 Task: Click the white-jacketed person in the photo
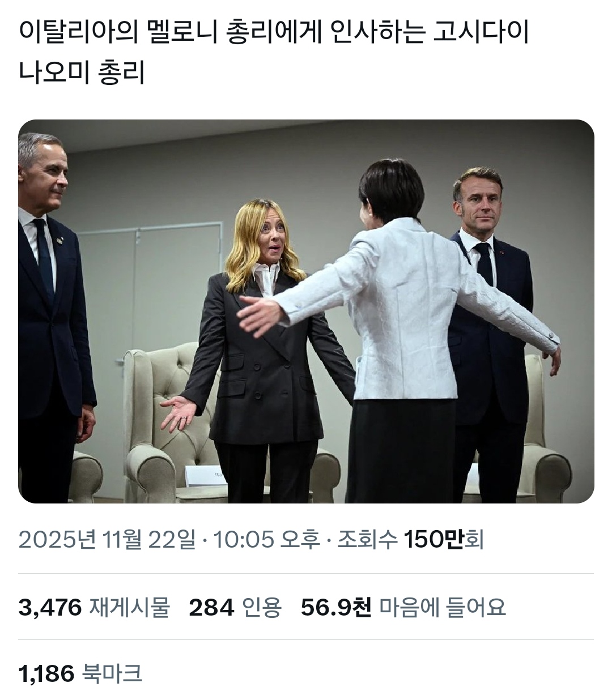(397, 317)
